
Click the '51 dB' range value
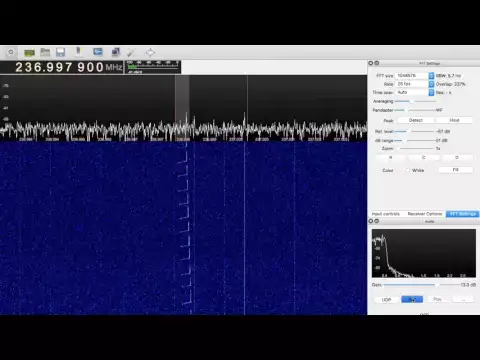[442, 140]
